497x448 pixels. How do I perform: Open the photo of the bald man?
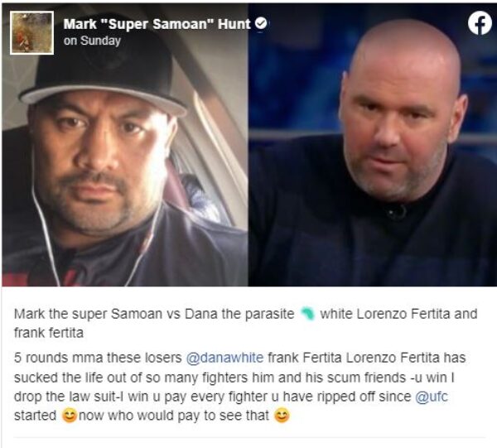click(373, 145)
